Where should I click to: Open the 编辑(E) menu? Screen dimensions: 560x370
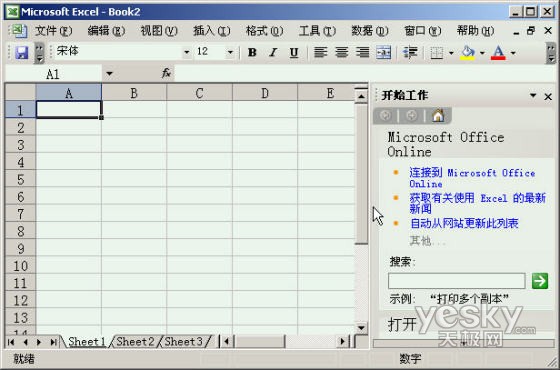(x=106, y=31)
